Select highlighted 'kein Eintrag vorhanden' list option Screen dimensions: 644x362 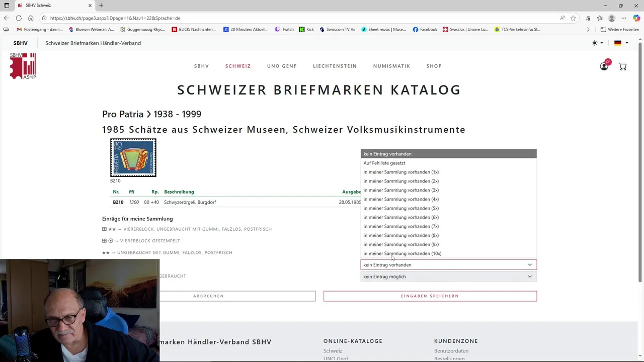(449, 154)
